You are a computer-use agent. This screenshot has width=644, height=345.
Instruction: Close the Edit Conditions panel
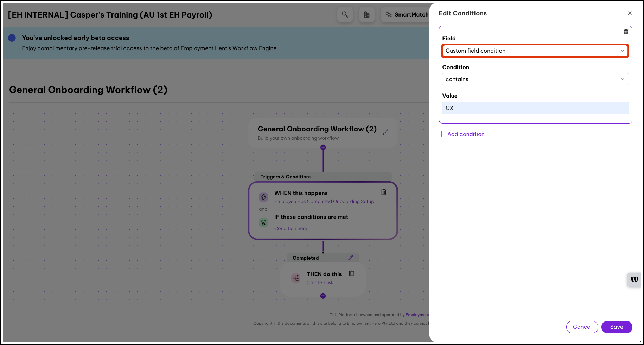click(630, 13)
